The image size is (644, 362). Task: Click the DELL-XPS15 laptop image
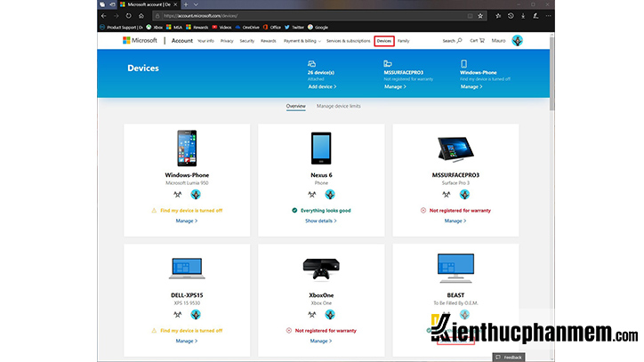187,269
